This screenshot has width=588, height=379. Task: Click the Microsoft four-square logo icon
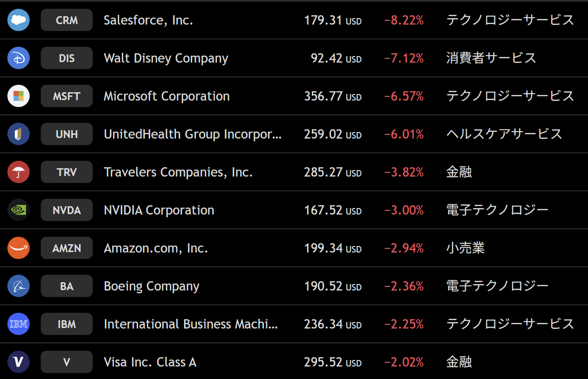coord(19,96)
